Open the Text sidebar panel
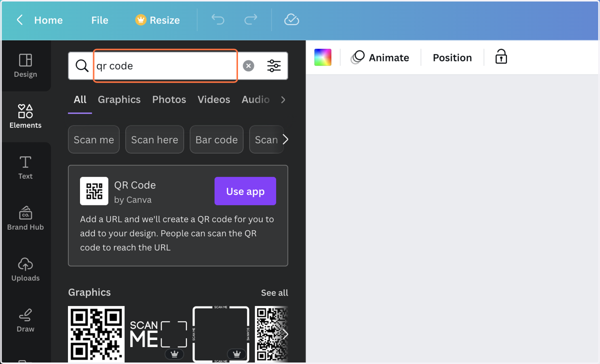The width and height of the screenshot is (600, 364). click(x=25, y=167)
